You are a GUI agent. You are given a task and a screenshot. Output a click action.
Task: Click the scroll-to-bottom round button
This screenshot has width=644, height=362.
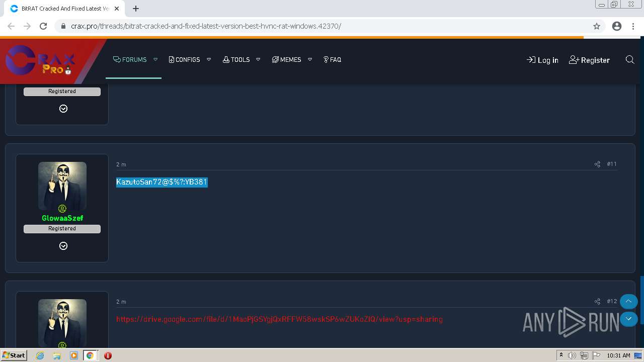(x=628, y=319)
